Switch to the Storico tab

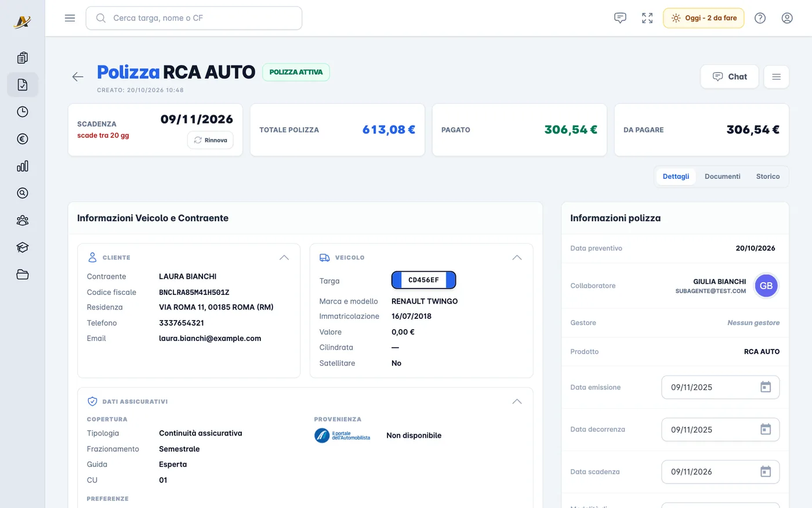coord(768,176)
